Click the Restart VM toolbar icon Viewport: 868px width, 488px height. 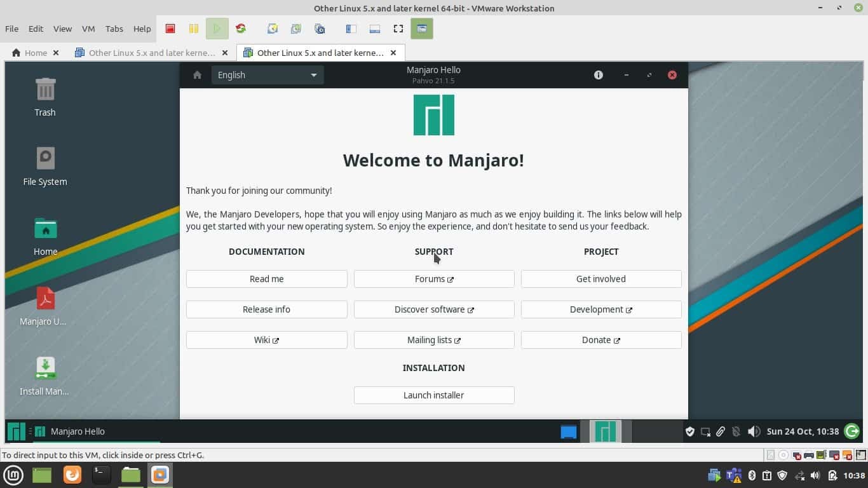pos(240,29)
